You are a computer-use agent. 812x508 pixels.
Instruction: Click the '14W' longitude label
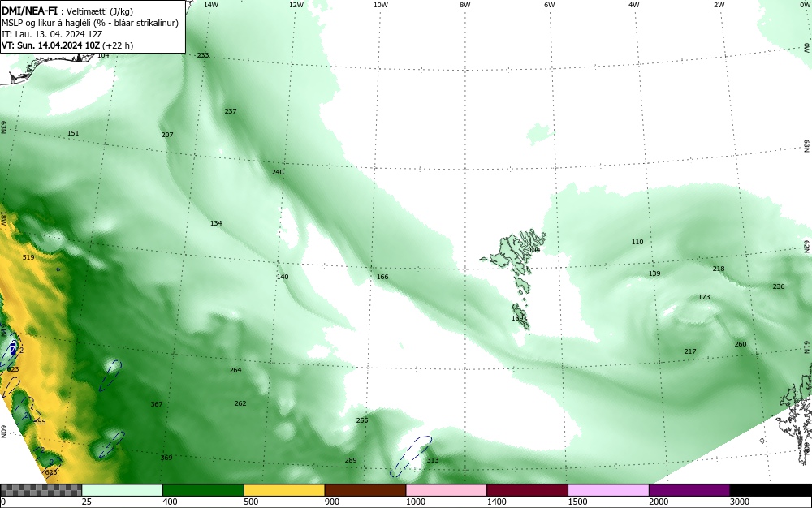tap(211, 5)
